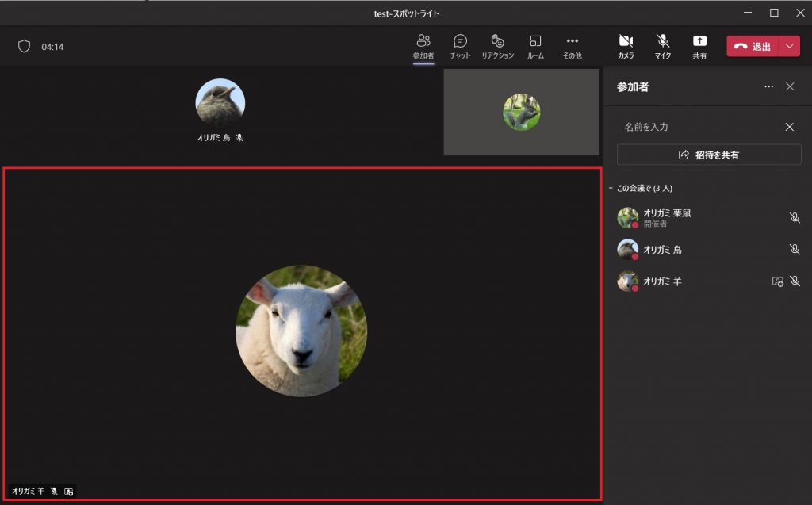Screen dimensions: 812x505
Task: Click the shield security icon
Action: click(24, 46)
